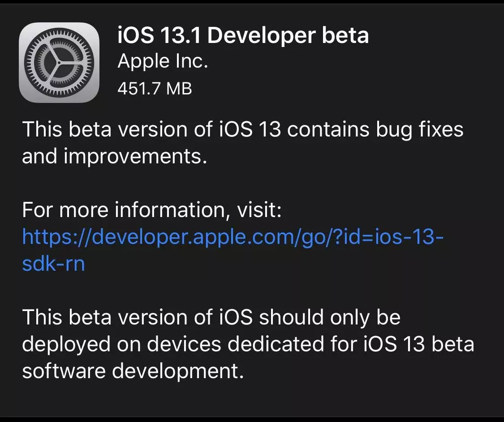The image size is (504, 422).
Task: Click the word 'Developer' in the title
Action: click(x=261, y=36)
